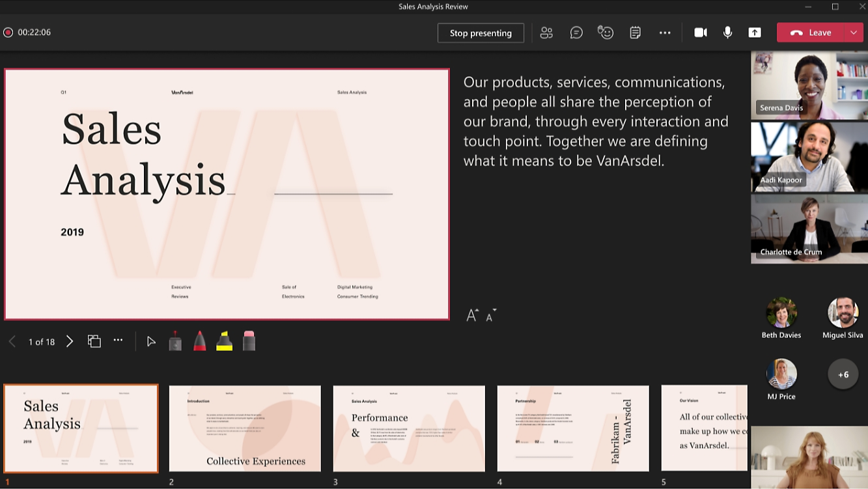Increase the presenter notes font size
Viewport: 868px width, 489px height.
pyautogui.click(x=473, y=315)
